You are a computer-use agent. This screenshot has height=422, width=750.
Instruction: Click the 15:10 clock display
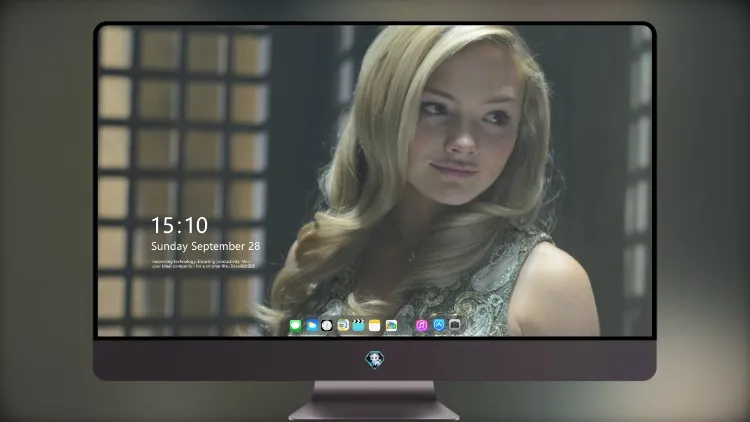(x=179, y=225)
